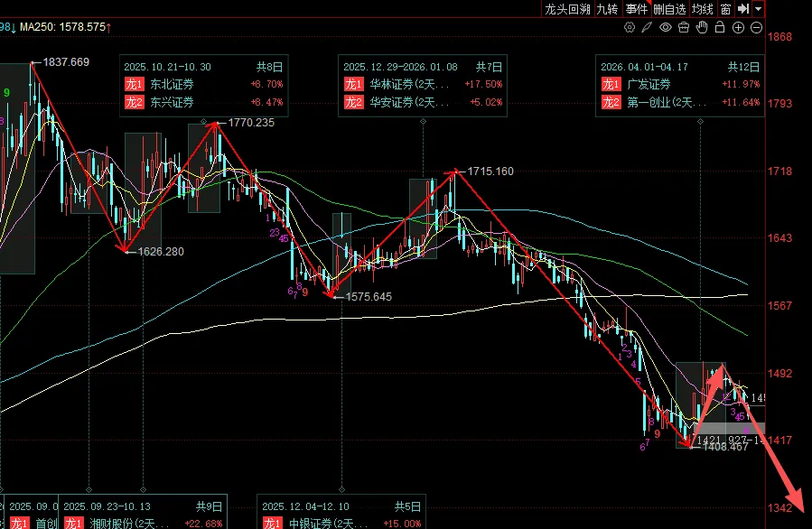
Task: Activate the hand pan tool
Action: (x=702, y=27)
